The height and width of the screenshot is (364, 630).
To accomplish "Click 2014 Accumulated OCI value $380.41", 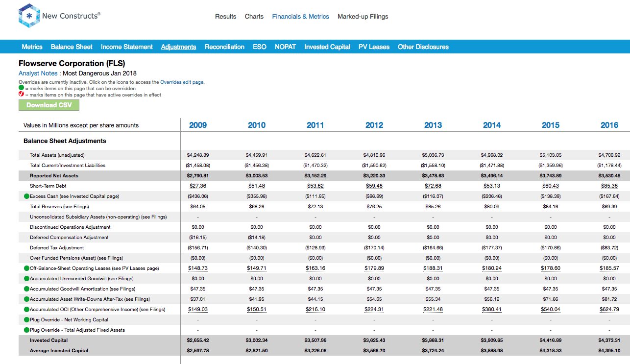I will click(492, 310).
